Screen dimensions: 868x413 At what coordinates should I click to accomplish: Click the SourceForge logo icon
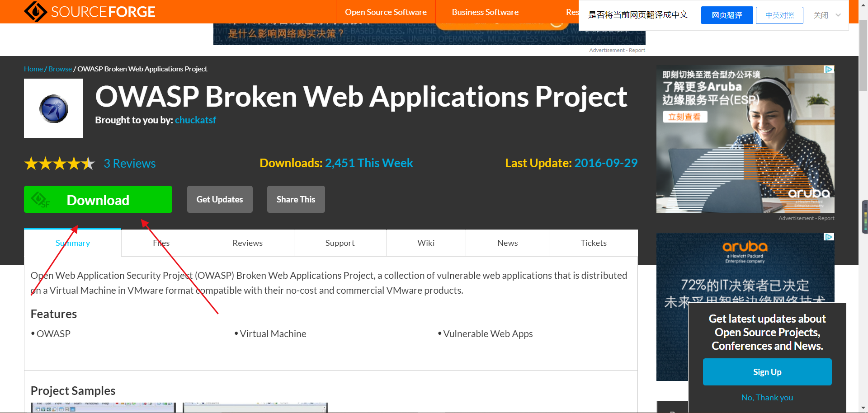point(35,11)
